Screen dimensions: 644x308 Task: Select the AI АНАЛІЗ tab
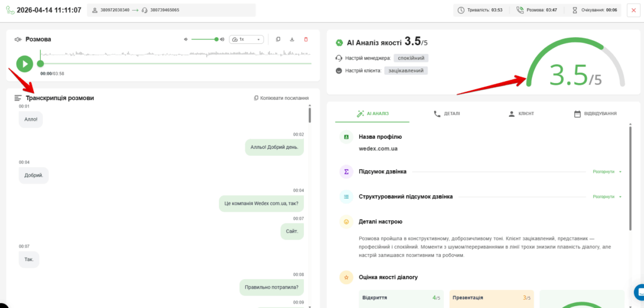click(x=372, y=114)
